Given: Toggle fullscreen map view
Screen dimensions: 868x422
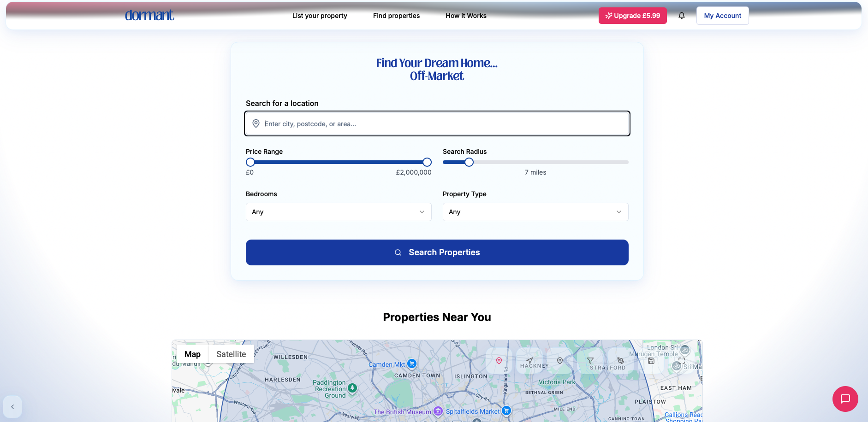Looking at the screenshot, I should pos(682,361).
